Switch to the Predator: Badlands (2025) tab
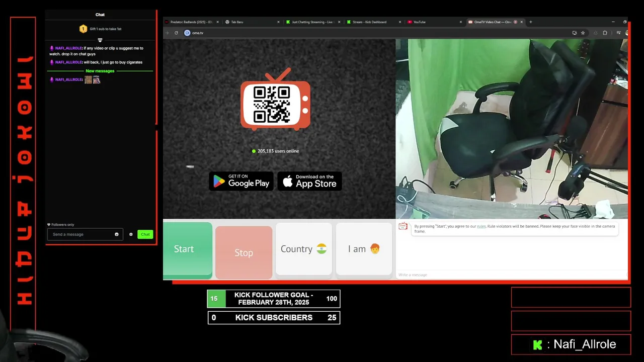Image resolution: width=644 pixels, height=362 pixels. tap(191, 22)
